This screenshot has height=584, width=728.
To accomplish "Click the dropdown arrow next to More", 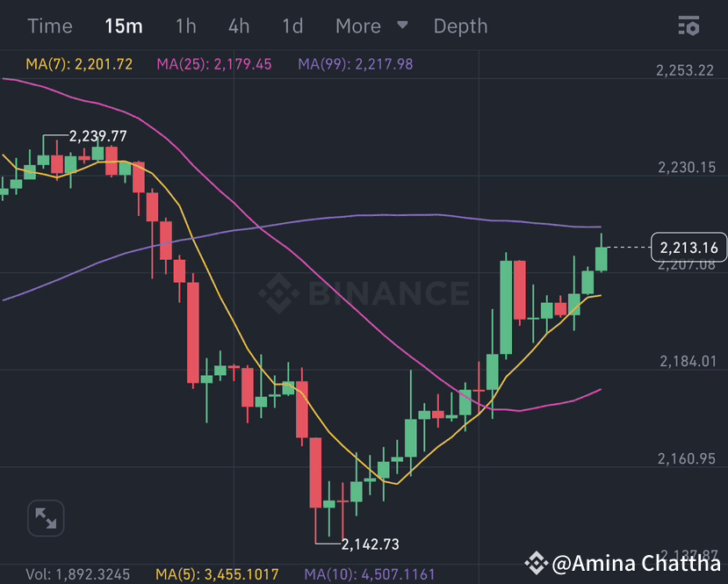I will [x=403, y=26].
